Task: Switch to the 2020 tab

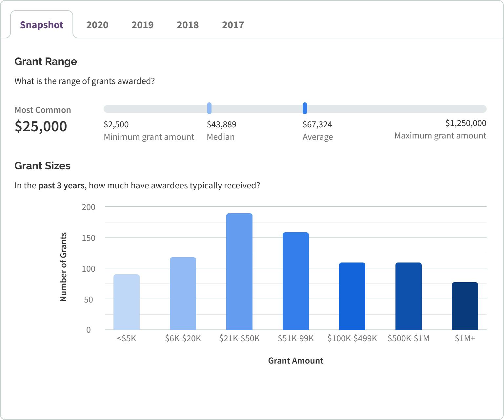Action: (x=97, y=25)
